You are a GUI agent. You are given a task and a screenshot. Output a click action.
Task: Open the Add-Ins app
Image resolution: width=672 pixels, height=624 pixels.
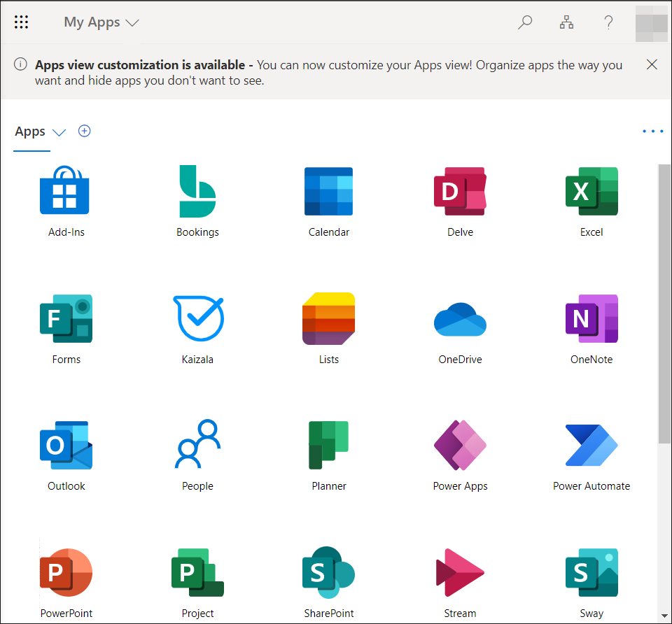click(x=66, y=201)
